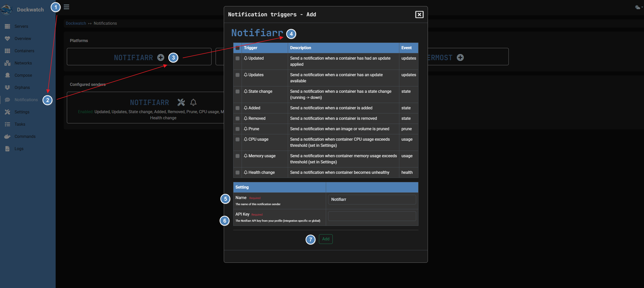Click the Health change bell icon

246,172
